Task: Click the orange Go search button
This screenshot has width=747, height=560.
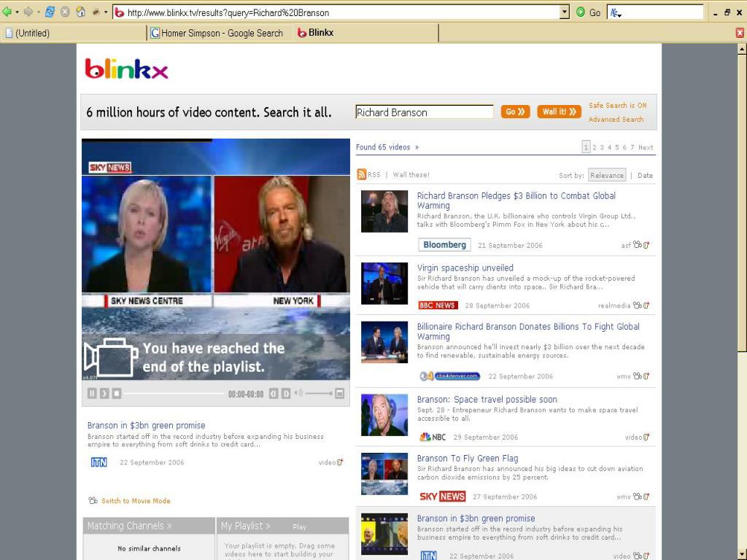Action: pos(515,112)
